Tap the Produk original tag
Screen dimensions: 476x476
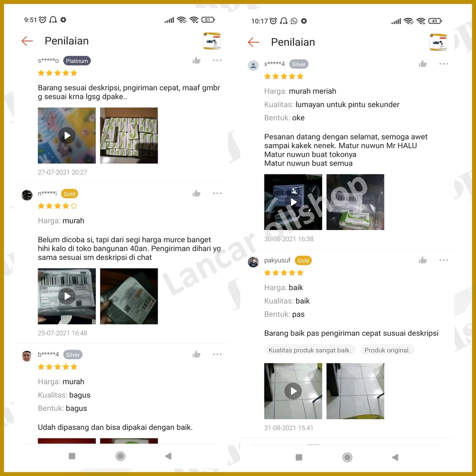[x=387, y=350]
